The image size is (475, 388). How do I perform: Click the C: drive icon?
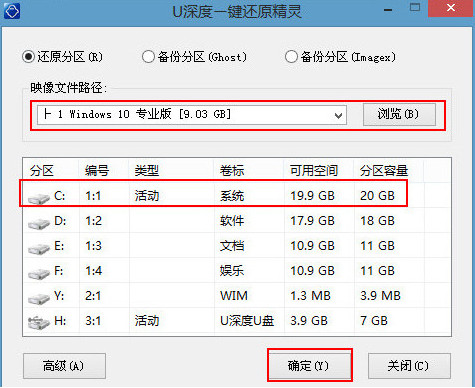pos(39,198)
